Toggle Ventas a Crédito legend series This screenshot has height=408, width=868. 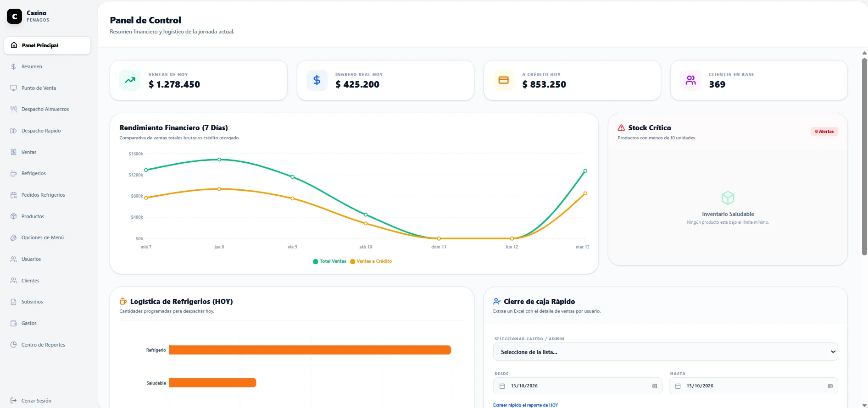[371, 261]
